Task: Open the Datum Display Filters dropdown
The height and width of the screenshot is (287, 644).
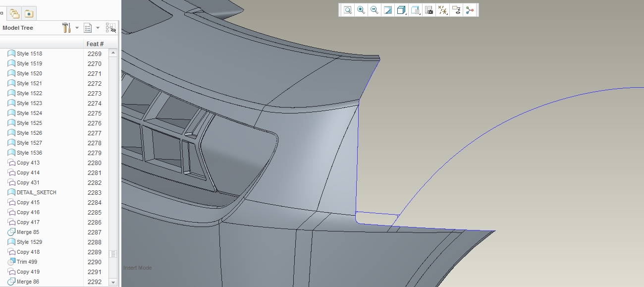Action: point(443,10)
